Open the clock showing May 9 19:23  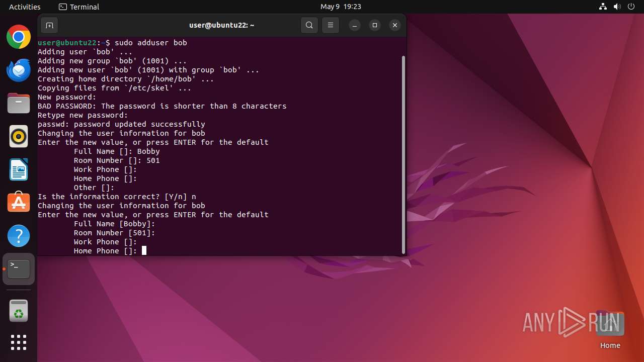pos(341,7)
